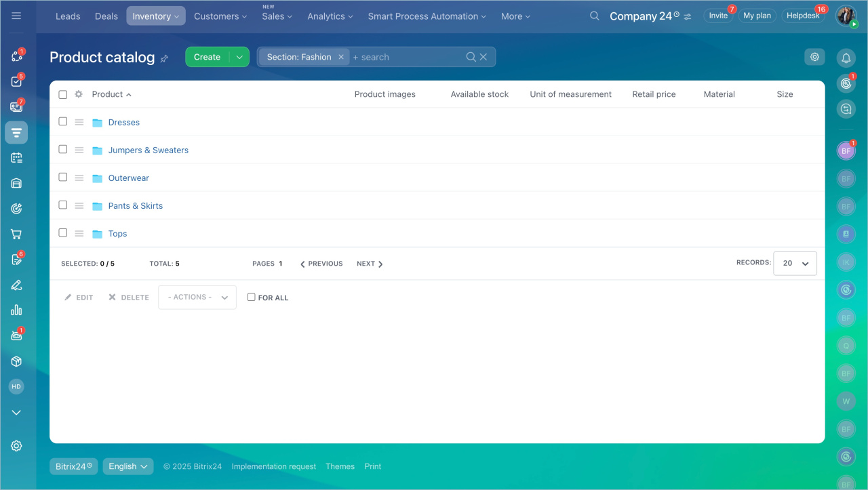This screenshot has height=490, width=868.
Task: Click the catalog search input field
Action: [x=407, y=57]
